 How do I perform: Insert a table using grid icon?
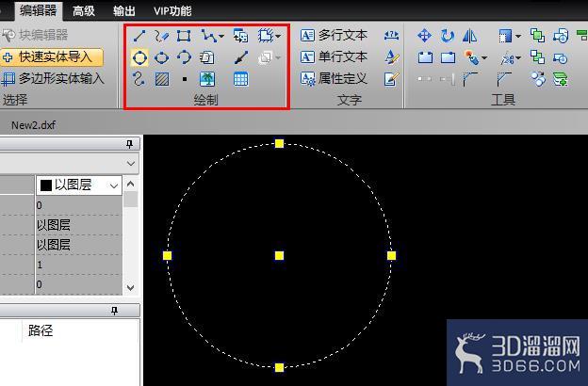pos(240,79)
